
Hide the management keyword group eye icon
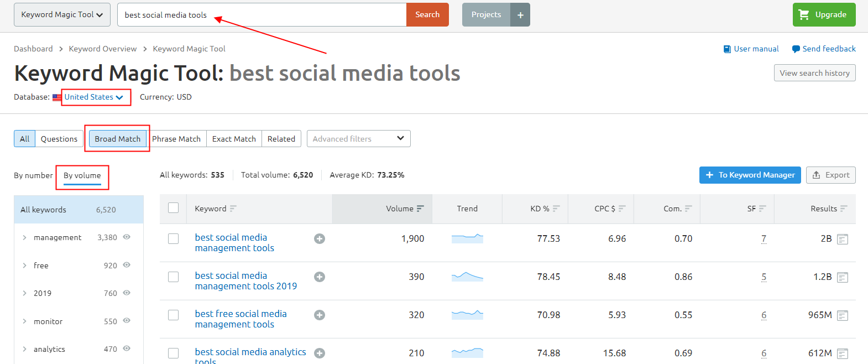(x=127, y=237)
